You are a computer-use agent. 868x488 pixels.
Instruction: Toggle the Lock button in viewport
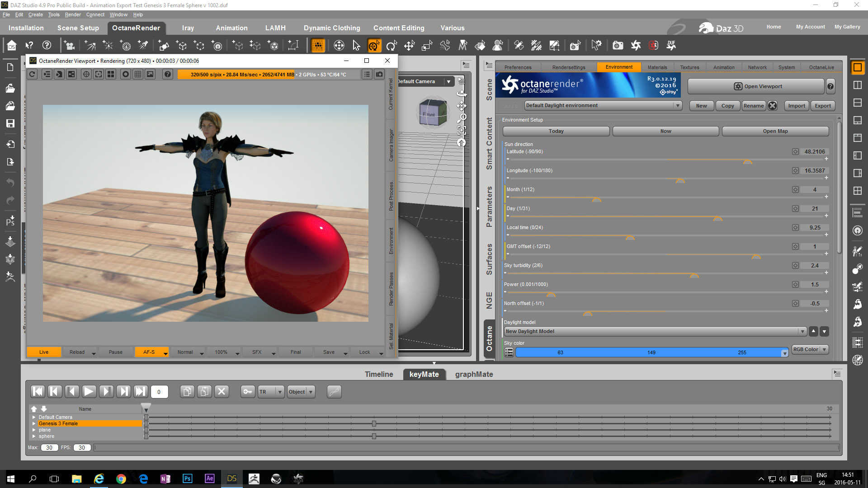[x=364, y=352]
